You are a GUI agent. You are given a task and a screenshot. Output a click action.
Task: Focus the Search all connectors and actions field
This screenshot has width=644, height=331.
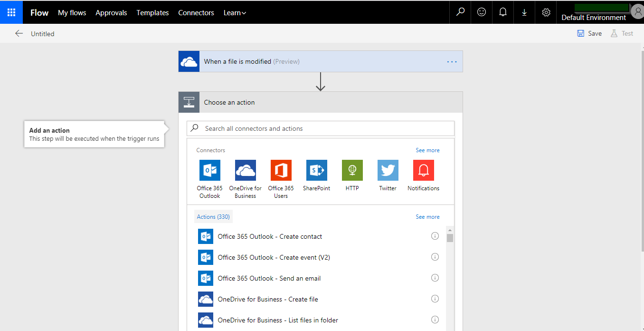pyautogui.click(x=321, y=128)
